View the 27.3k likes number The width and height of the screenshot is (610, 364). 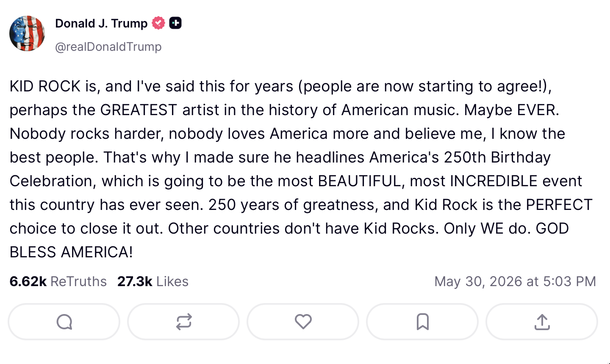coord(135,281)
